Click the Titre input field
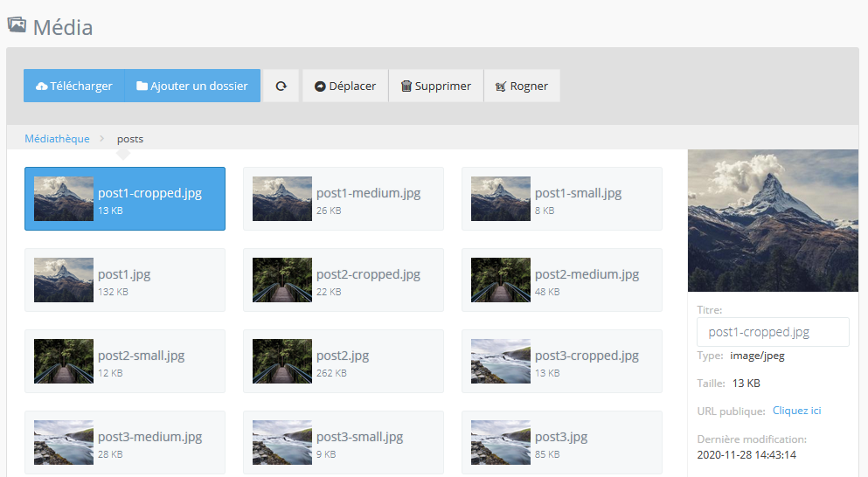 click(773, 332)
